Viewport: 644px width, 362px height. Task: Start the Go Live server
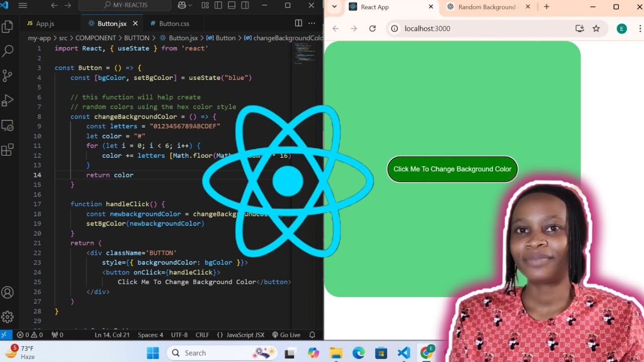tap(286, 335)
